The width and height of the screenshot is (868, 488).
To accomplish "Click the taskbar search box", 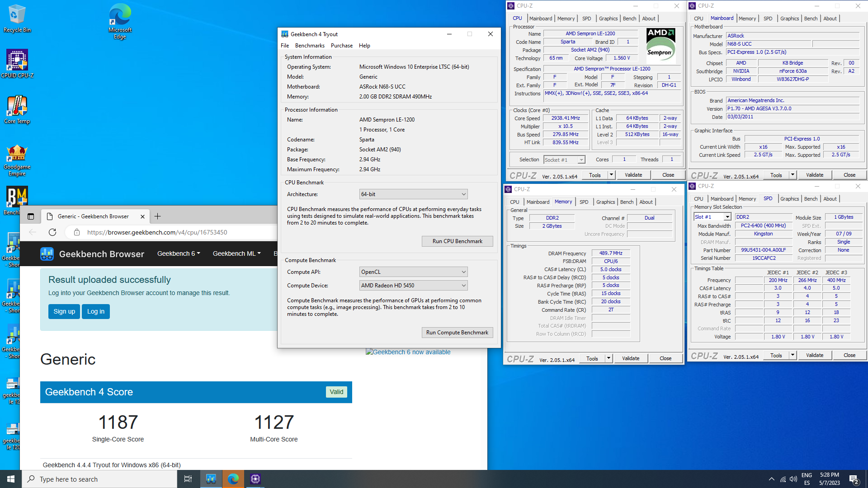I will tap(99, 479).
